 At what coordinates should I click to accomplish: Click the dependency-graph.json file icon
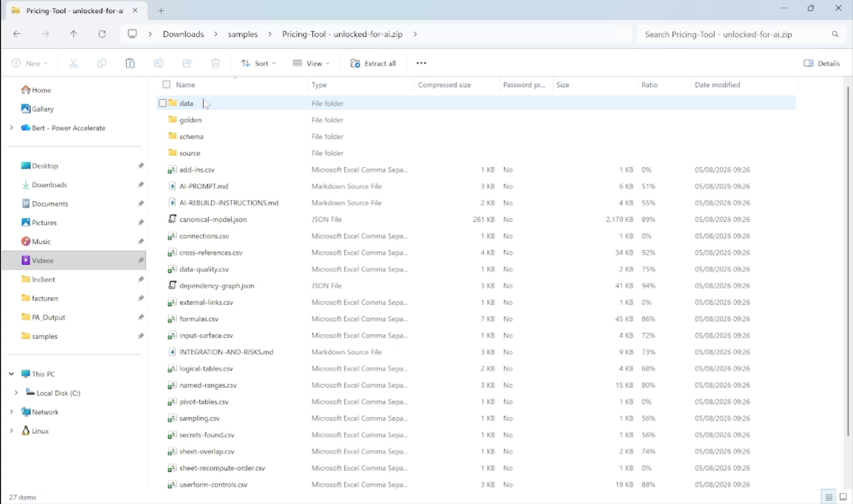pyautogui.click(x=172, y=285)
